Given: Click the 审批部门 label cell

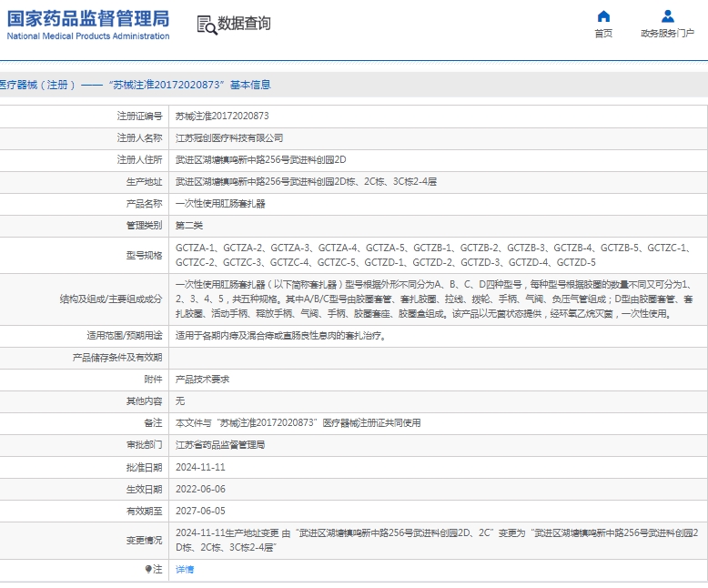Looking at the screenshot, I should click(x=84, y=445).
